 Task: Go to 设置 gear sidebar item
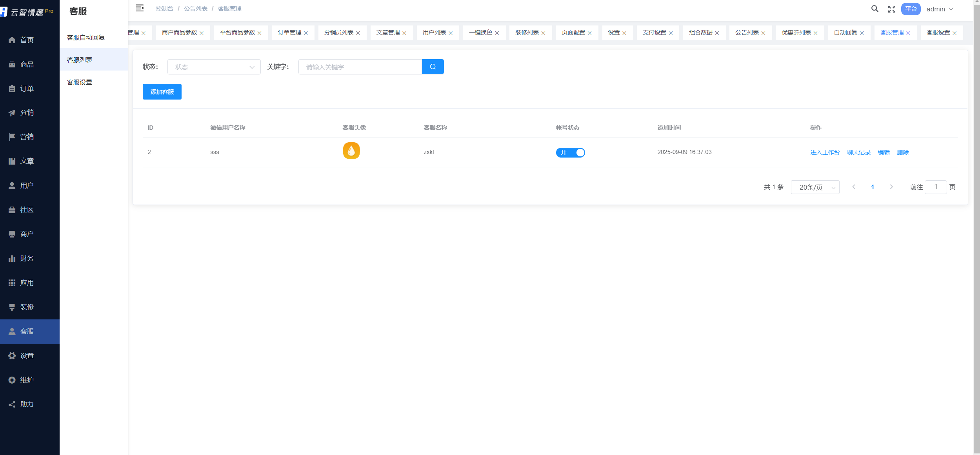[27, 355]
